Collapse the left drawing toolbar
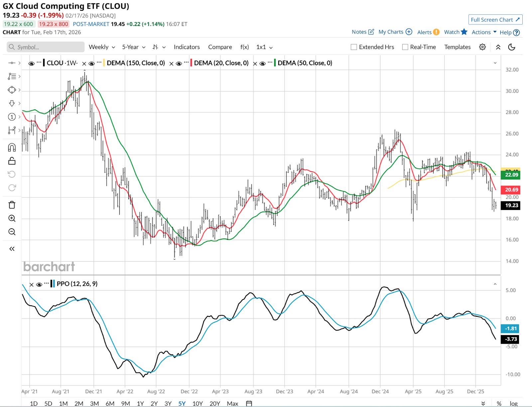This screenshot has width=532, height=407. tap(12, 249)
